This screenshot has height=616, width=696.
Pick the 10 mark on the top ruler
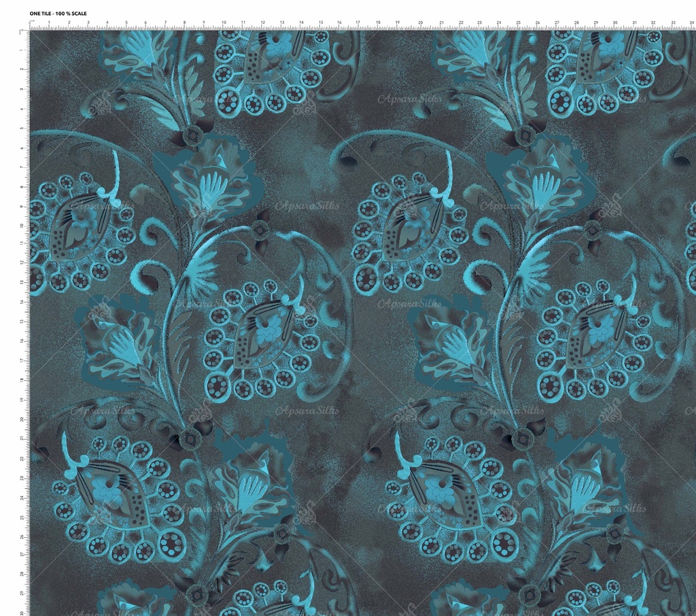[224, 23]
